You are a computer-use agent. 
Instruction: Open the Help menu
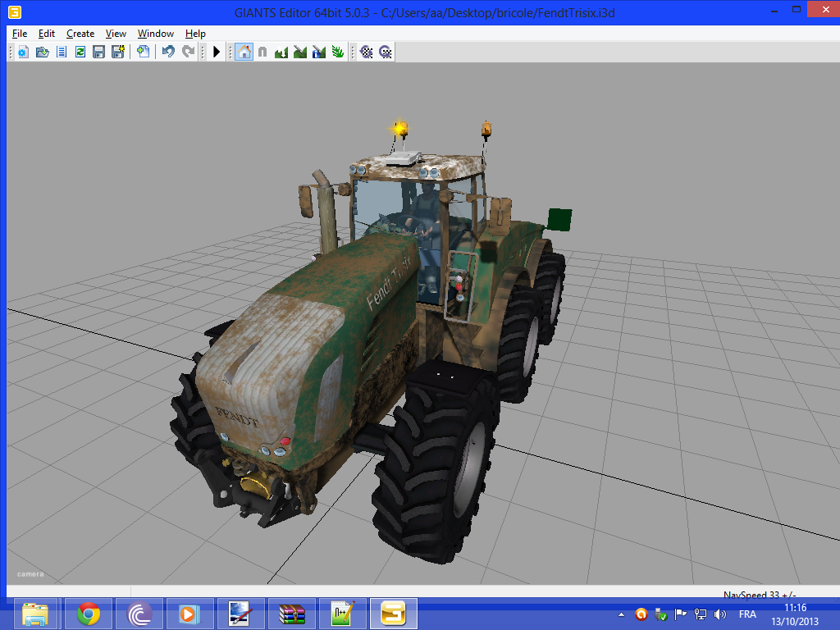(x=195, y=34)
